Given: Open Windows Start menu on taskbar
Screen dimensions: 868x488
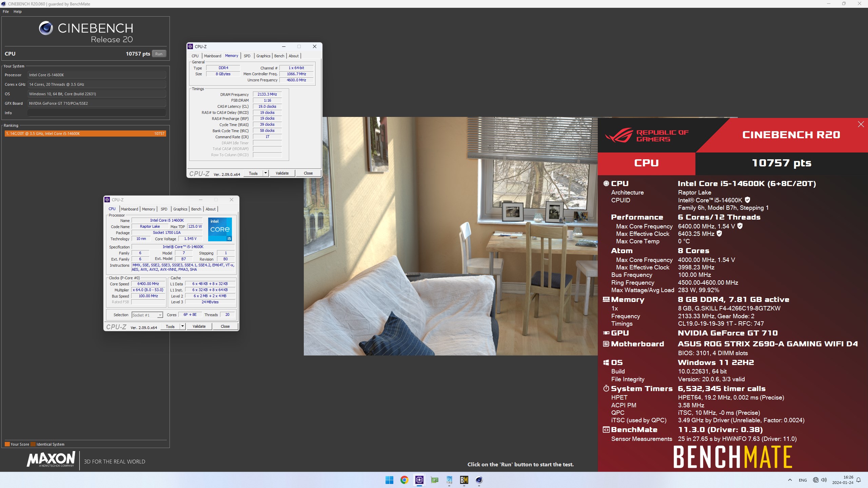Looking at the screenshot, I should click(389, 480).
